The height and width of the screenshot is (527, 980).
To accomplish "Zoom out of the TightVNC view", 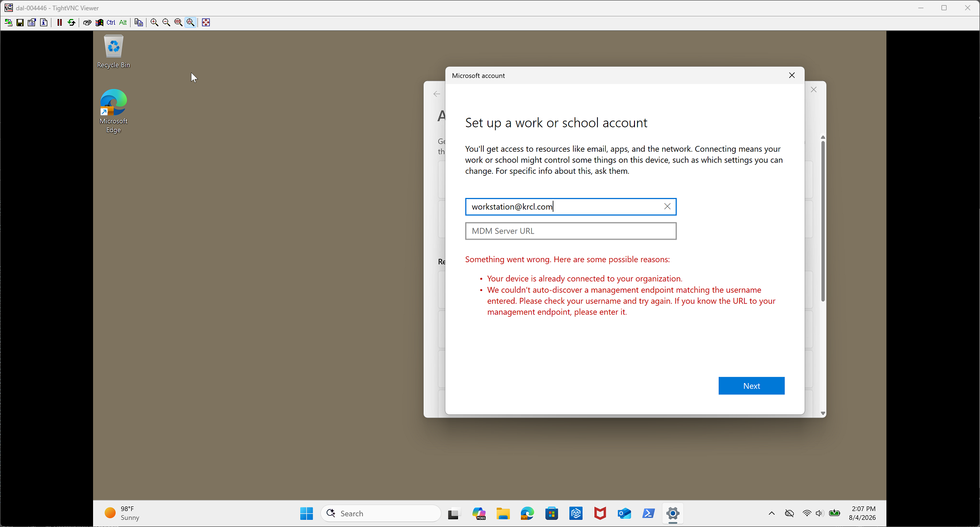I will pos(166,23).
